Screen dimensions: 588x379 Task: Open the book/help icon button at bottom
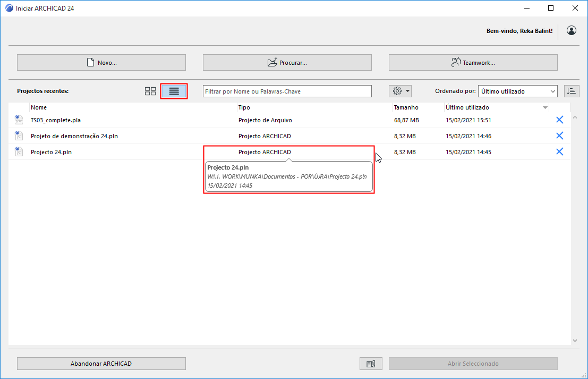[x=371, y=364]
